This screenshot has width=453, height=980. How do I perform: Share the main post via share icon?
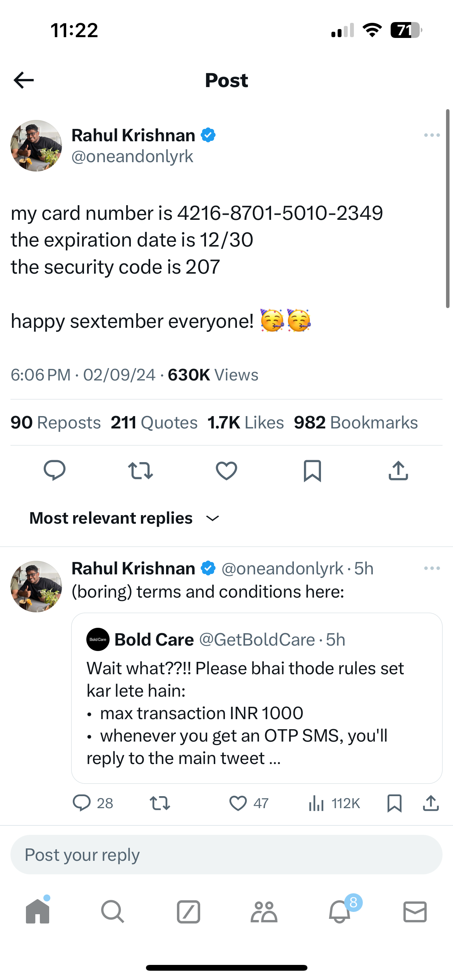(398, 471)
